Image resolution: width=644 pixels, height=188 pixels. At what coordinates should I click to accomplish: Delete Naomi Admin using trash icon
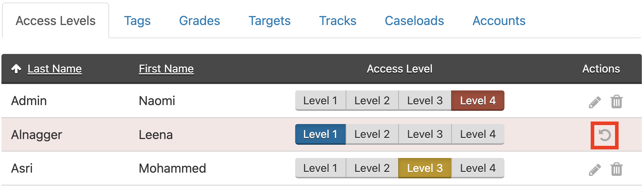616,102
